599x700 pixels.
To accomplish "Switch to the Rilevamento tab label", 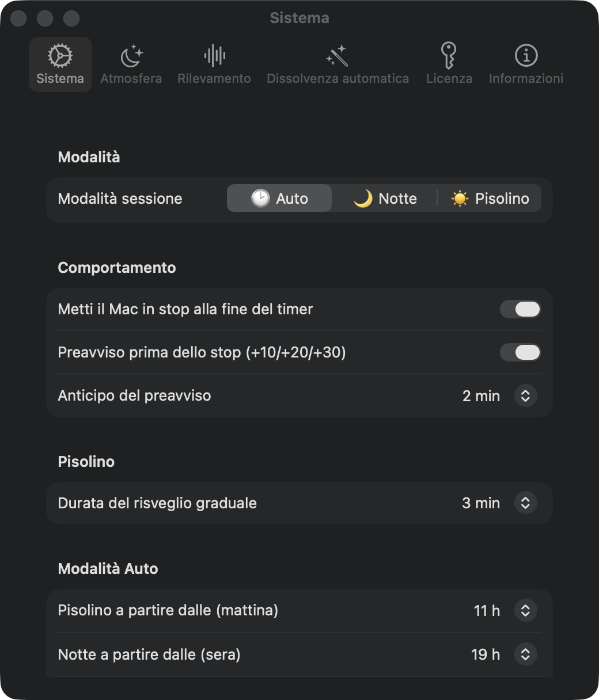I will (214, 78).
